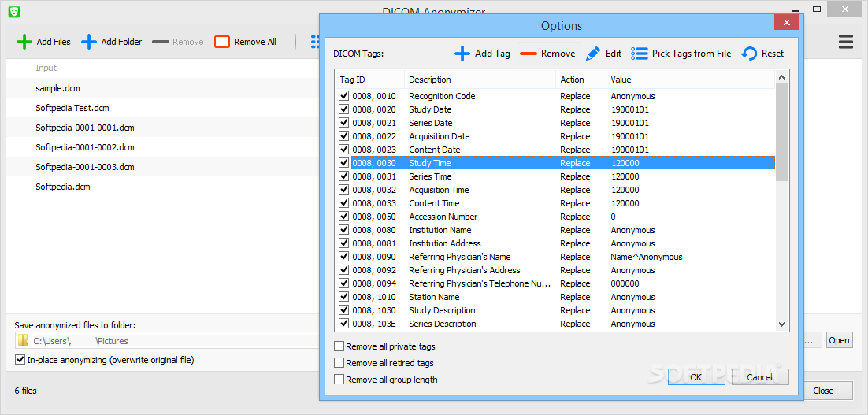868x415 pixels.
Task: Select the Content Date tag row
Action: [x=555, y=150]
